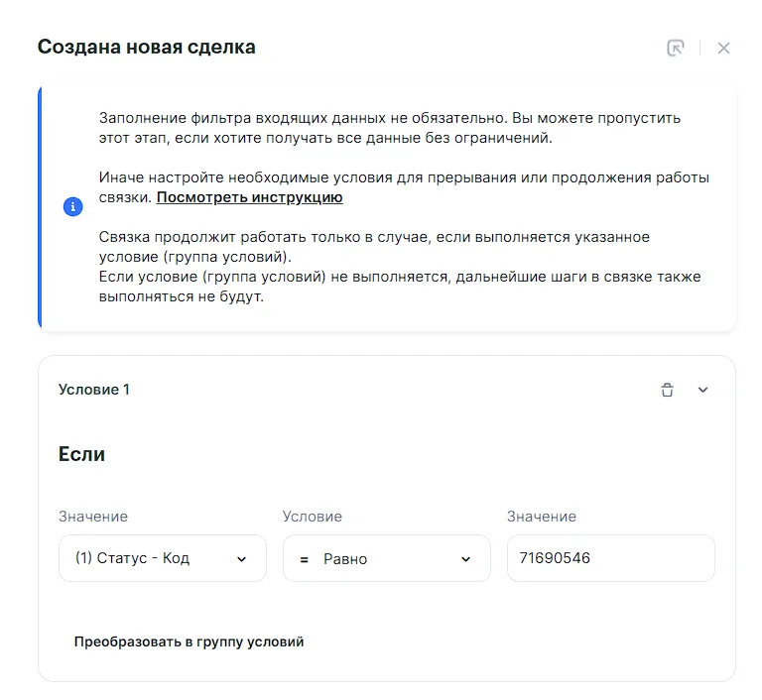The image size is (762, 700).
Task: Open the "Равно" condition dropdown
Action: point(386,558)
